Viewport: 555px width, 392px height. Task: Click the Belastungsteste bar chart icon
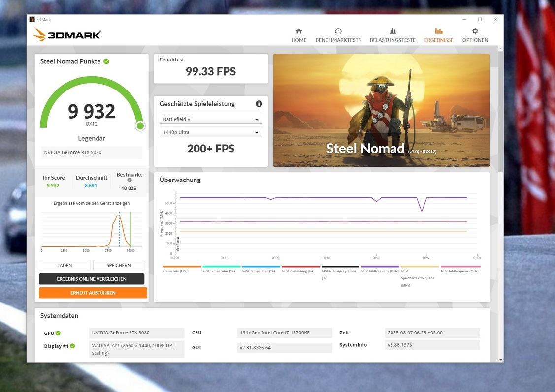click(392, 31)
